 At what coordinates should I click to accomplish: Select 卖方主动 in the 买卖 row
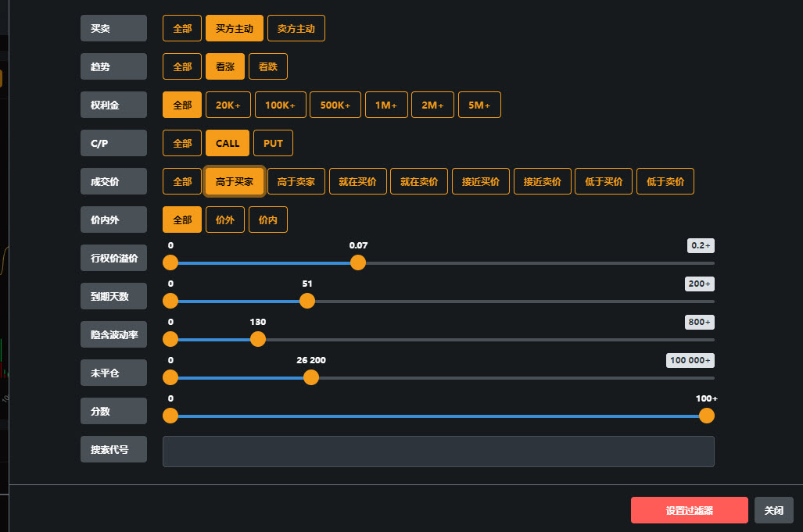(x=296, y=28)
